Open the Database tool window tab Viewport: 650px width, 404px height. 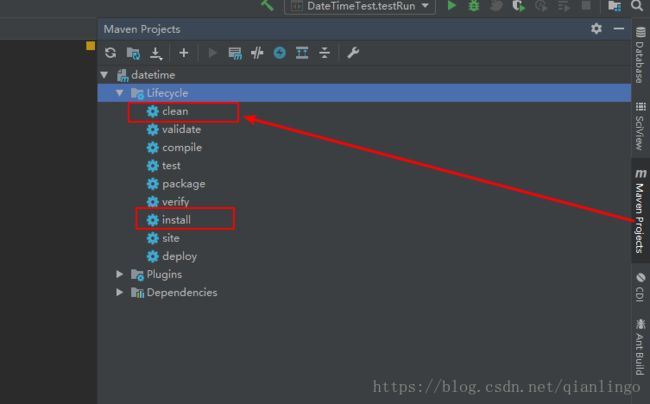(640, 55)
